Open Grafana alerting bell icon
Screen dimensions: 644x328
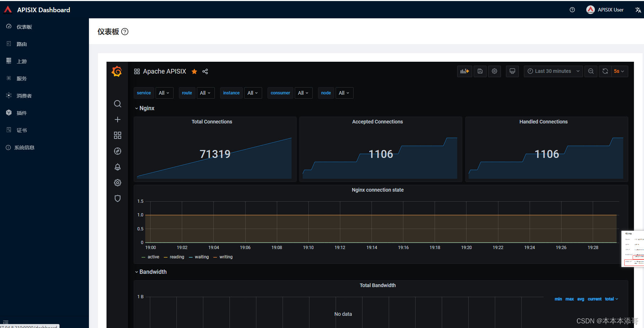pyautogui.click(x=118, y=167)
